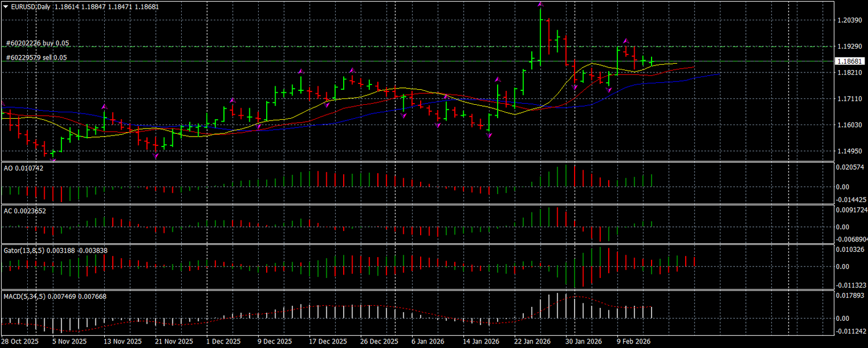Click the 1.20390 price scale value

pyautogui.click(x=849, y=19)
